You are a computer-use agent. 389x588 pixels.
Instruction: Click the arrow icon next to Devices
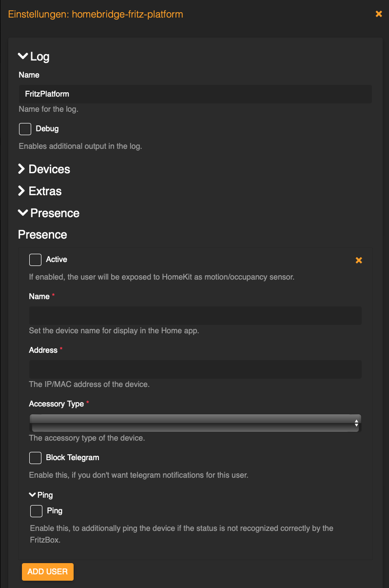click(x=21, y=169)
